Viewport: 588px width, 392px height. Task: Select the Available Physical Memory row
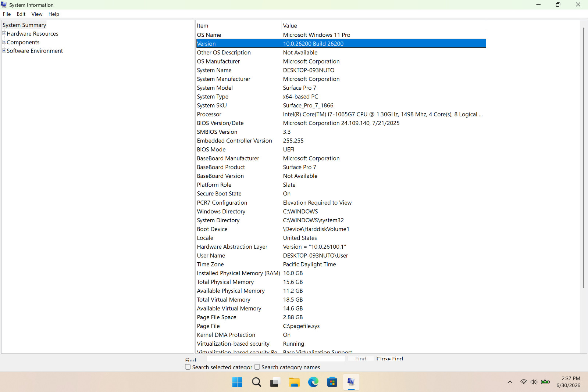pos(341,291)
